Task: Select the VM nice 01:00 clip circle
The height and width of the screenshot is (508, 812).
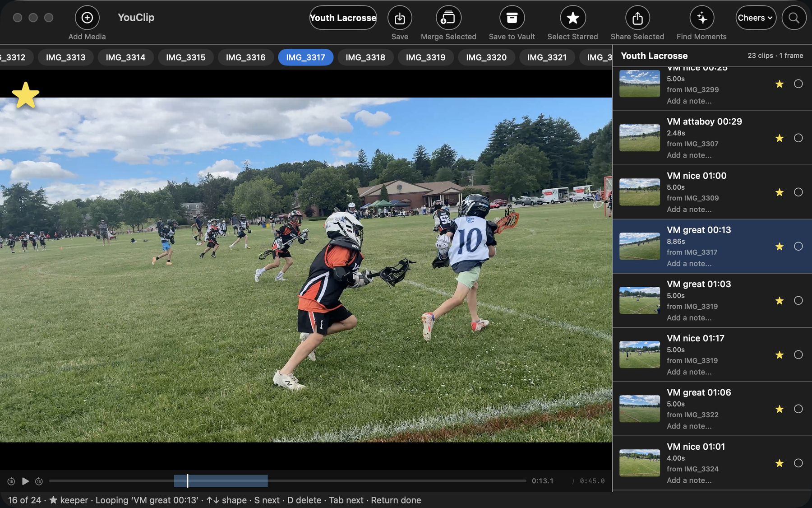Action: [798, 192]
